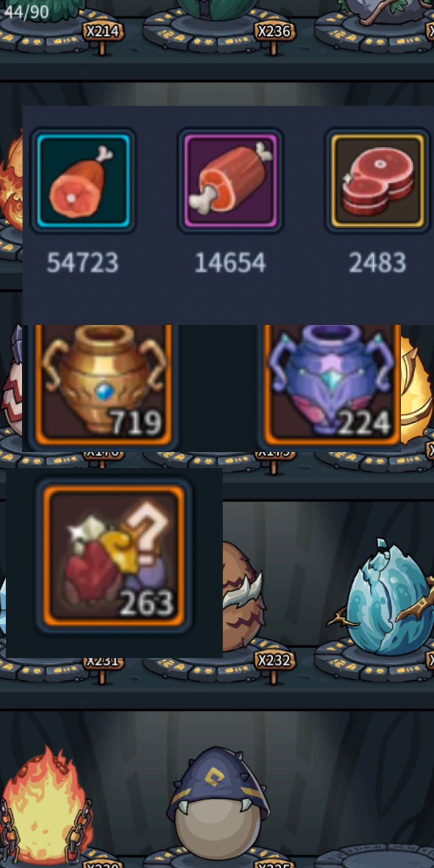434x868 pixels.
Task: Tap the 44/90 egg capacity counter
Action: click(27, 12)
